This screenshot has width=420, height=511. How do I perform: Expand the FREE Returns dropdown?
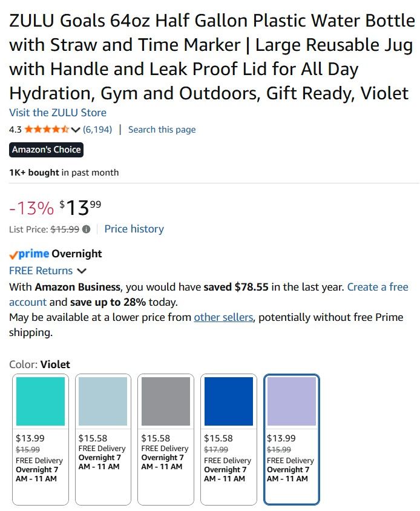tap(82, 271)
